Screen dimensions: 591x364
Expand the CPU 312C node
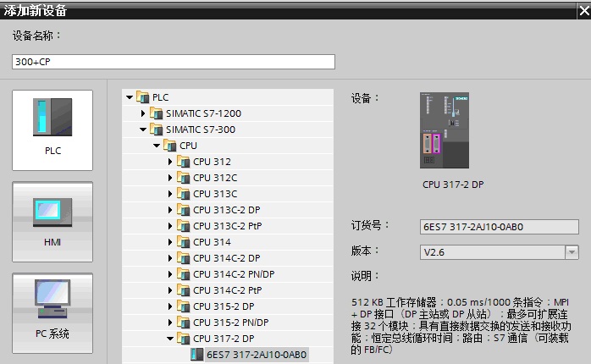(x=170, y=178)
